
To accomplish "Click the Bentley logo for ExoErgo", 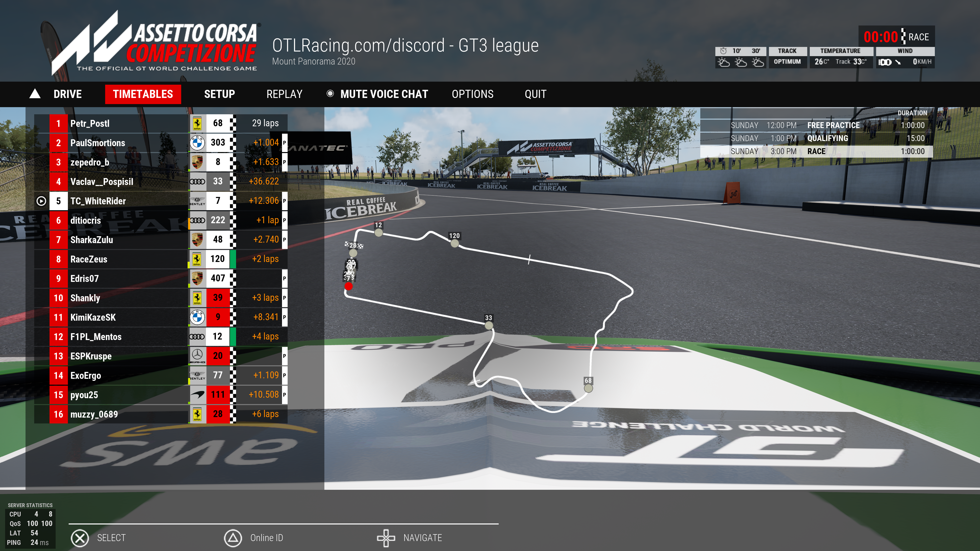I will coord(197,375).
